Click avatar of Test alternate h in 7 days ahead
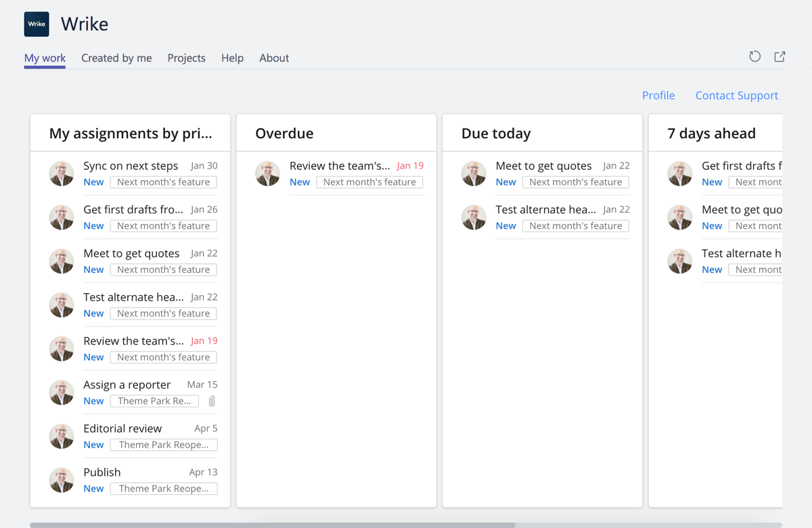The height and width of the screenshot is (528, 812). tap(680, 261)
